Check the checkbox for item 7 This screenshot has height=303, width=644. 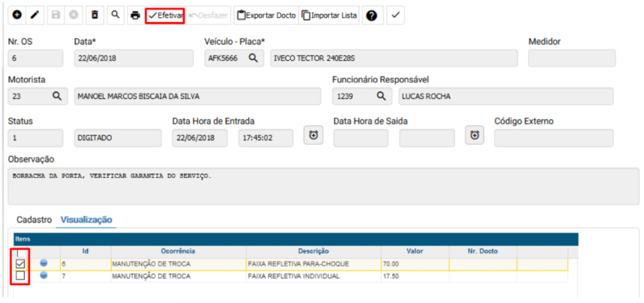20,276
